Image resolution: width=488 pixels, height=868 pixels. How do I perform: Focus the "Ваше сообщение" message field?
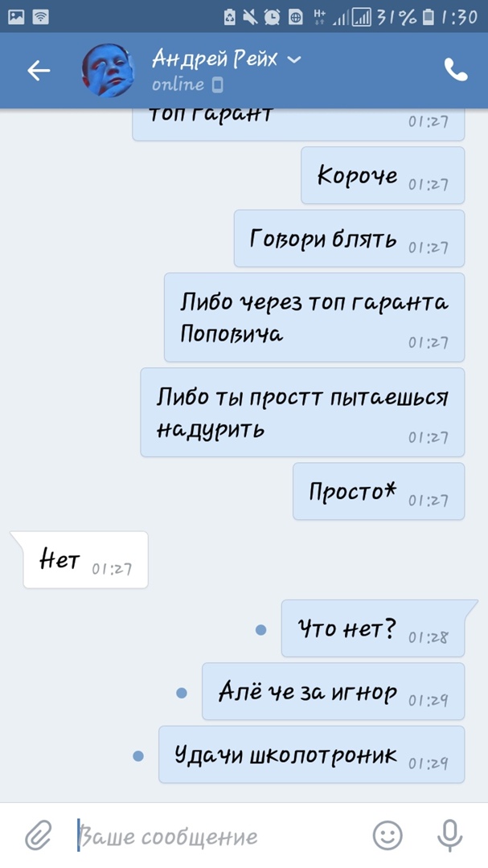pos(222,835)
